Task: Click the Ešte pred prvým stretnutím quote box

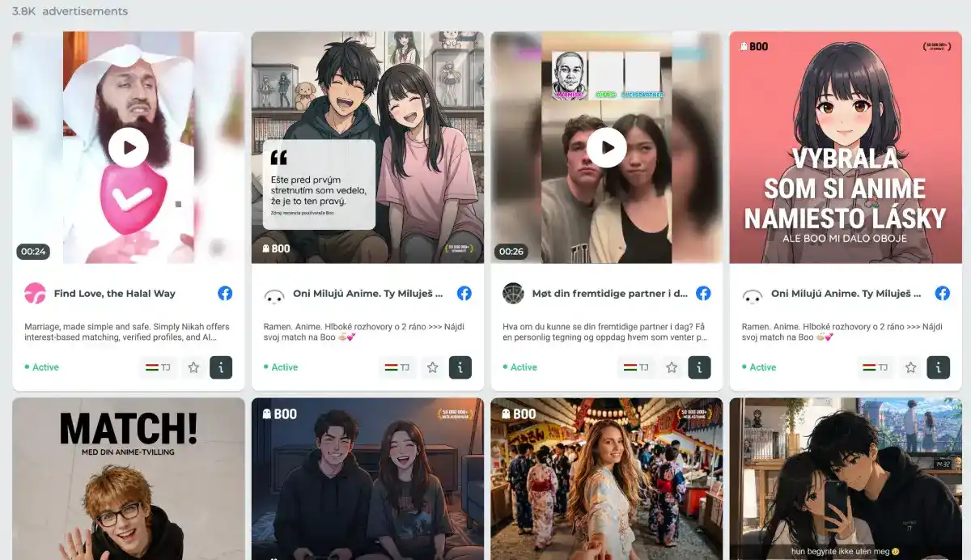Action: click(320, 185)
